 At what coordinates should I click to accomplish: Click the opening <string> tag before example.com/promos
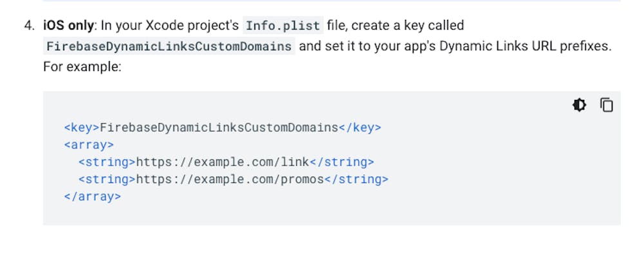click(x=107, y=180)
